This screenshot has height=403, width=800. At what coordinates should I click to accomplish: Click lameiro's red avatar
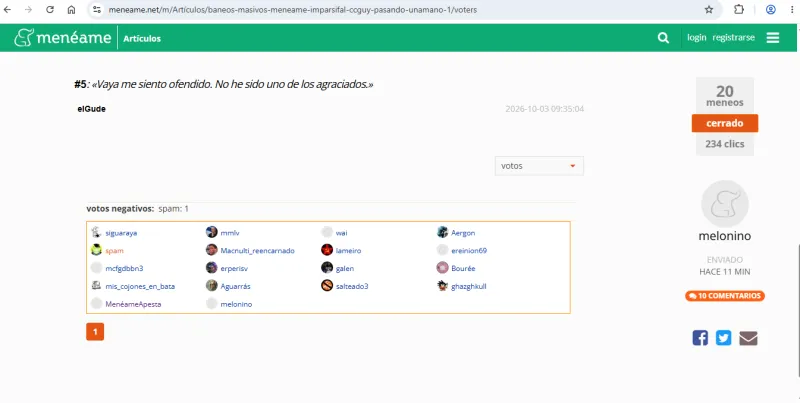coord(327,250)
